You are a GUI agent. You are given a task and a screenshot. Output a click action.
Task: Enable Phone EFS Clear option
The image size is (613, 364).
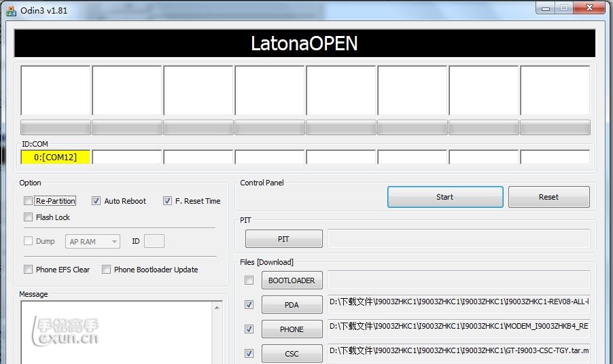point(28,269)
